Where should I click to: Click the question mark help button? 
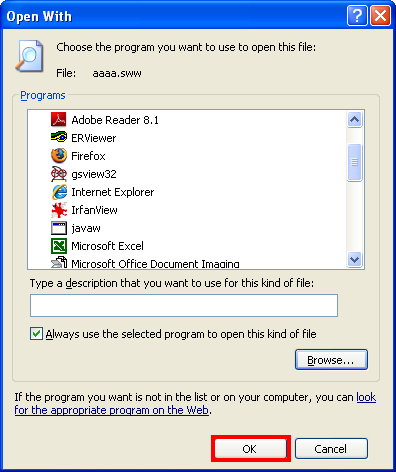click(357, 15)
